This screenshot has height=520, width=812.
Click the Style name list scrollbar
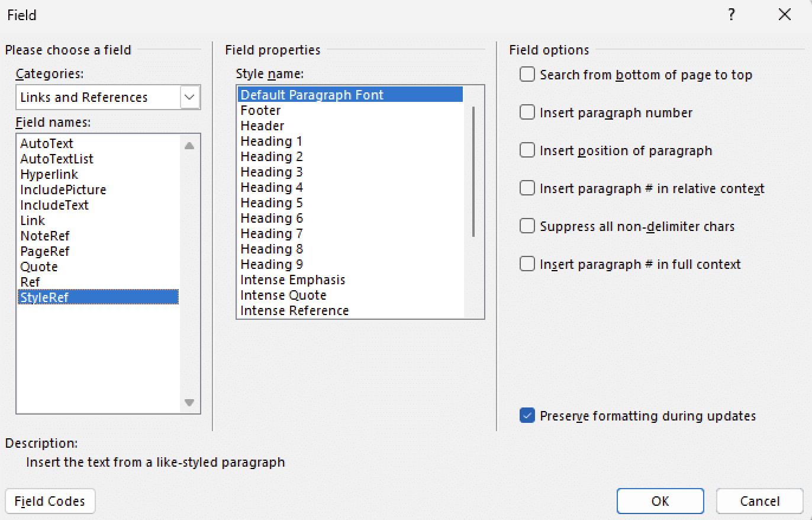(x=473, y=172)
